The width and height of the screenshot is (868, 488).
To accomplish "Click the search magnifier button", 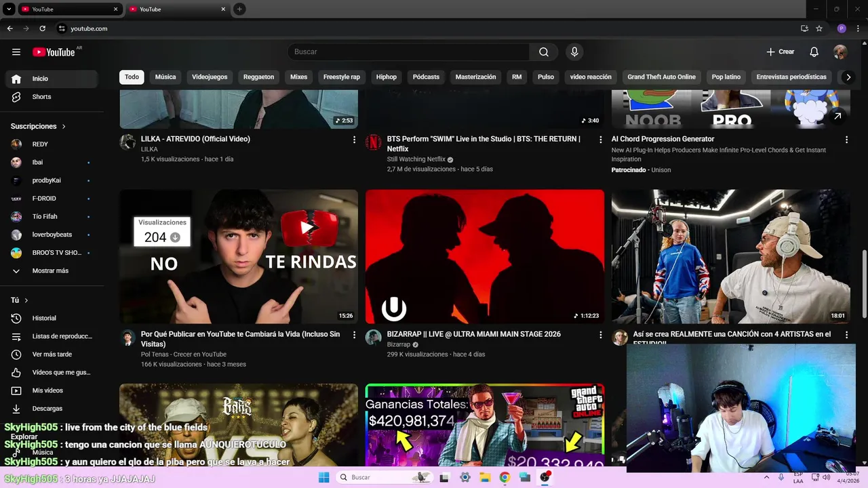I will click(x=544, y=52).
